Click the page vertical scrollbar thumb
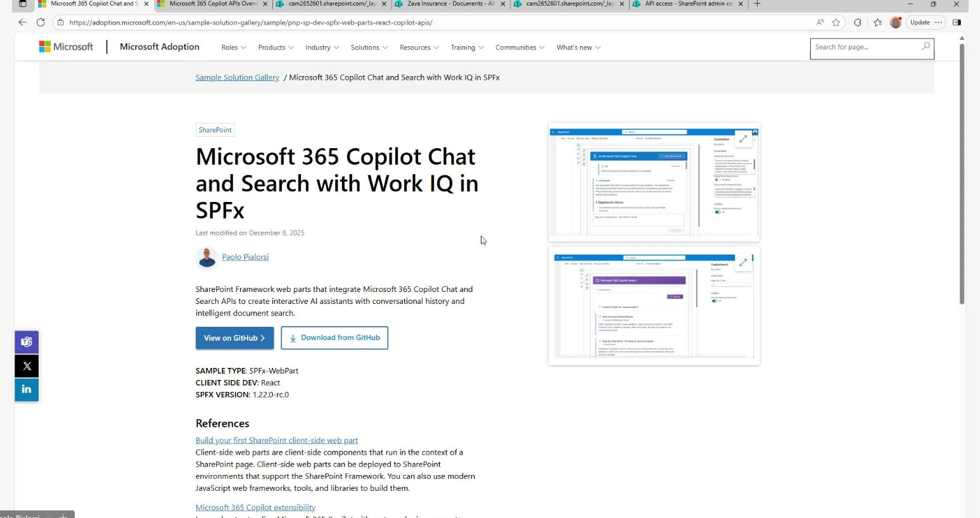 pos(962,174)
